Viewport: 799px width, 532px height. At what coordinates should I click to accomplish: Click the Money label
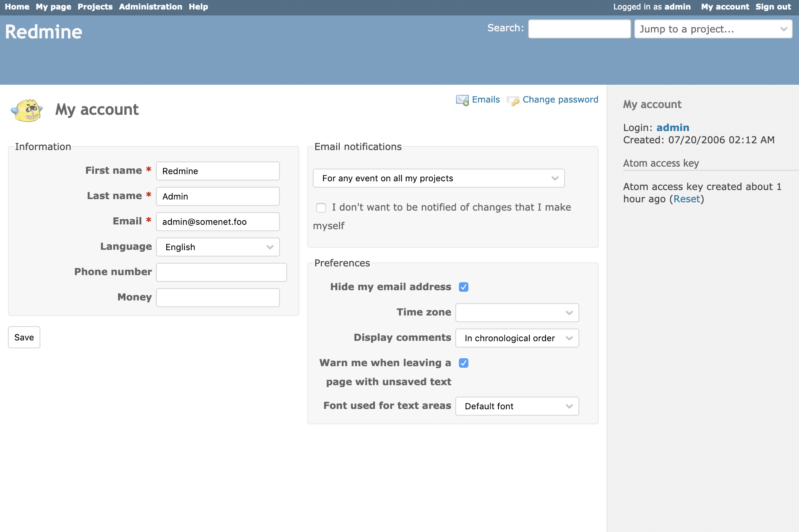pos(135,297)
